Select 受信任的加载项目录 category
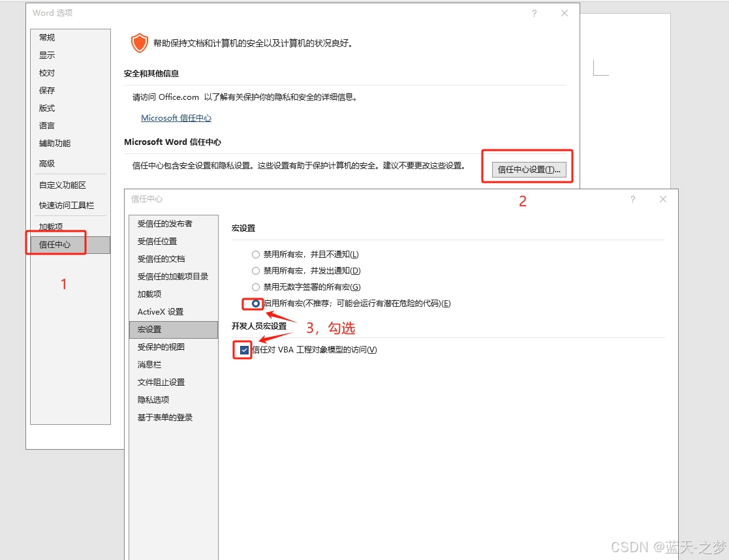The width and height of the screenshot is (729, 560). coord(173,277)
